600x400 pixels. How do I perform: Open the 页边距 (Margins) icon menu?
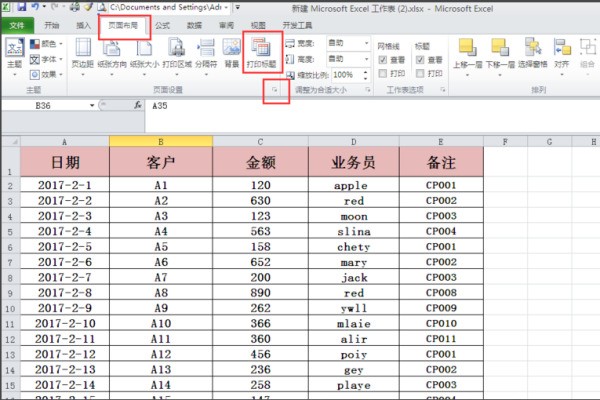pos(82,52)
